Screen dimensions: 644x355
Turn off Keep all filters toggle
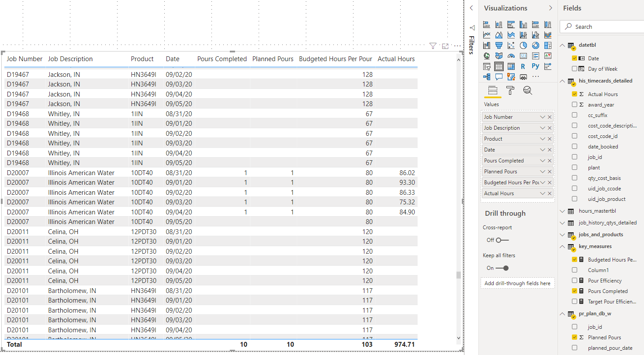(502, 268)
